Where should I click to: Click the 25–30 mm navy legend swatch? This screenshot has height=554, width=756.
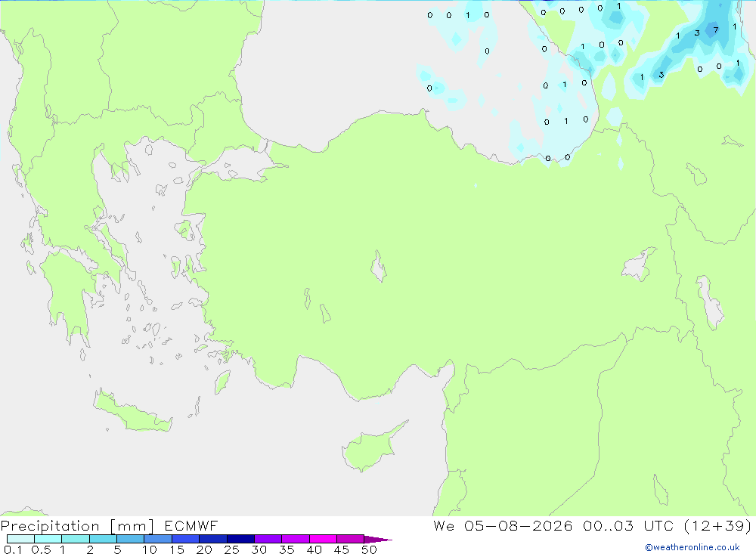[240, 539]
